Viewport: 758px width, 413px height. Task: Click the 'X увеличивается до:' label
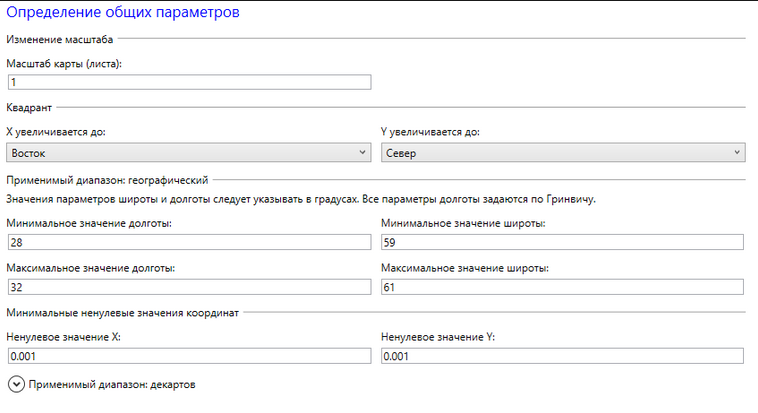pyautogui.click(x=56, y=131)
